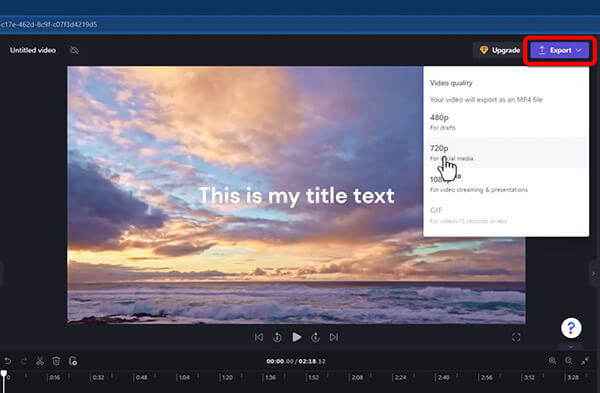Undo the last action
This screenshot has height=393, width=600.
point(8,361)
